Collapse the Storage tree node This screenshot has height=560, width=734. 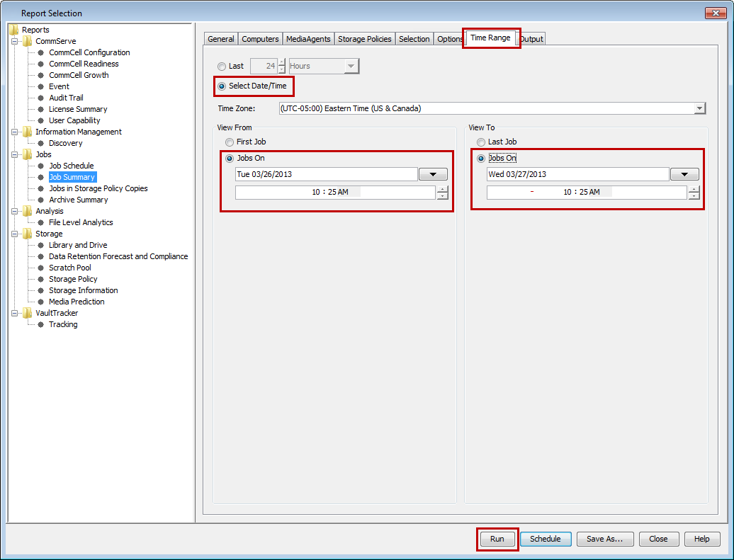click(14, 234)
